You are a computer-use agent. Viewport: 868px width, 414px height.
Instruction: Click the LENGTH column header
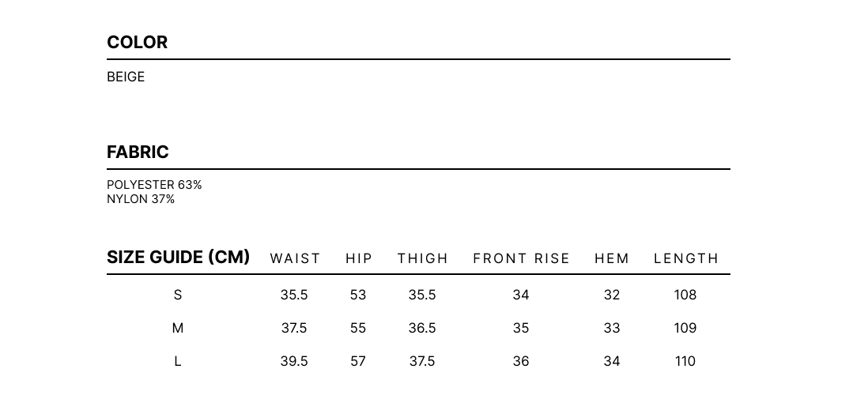pyautogui.click(x=686, y=258)
